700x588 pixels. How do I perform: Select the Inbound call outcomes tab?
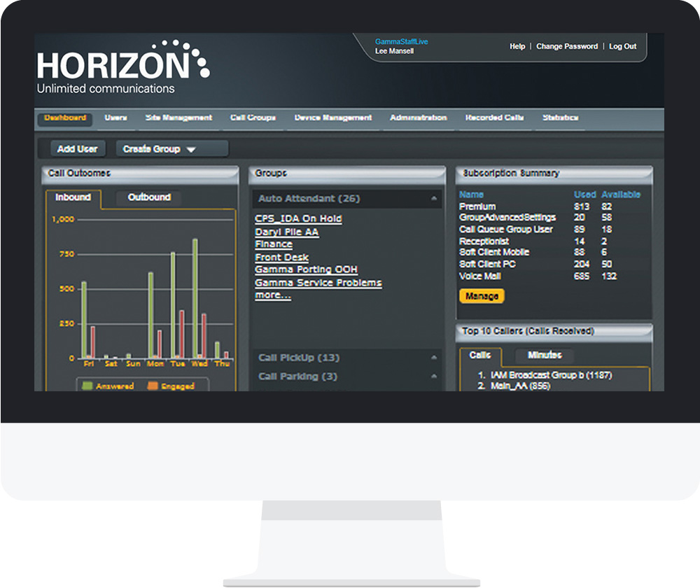73,197
